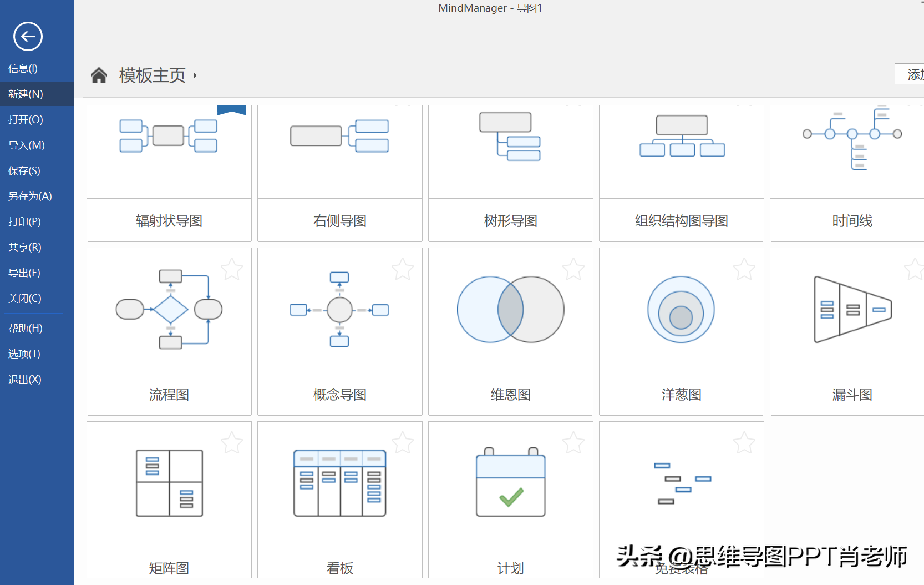This screenshot has width=924, height=585.
Task: Click the 概念导图 label
Action: tap(340, 395)
